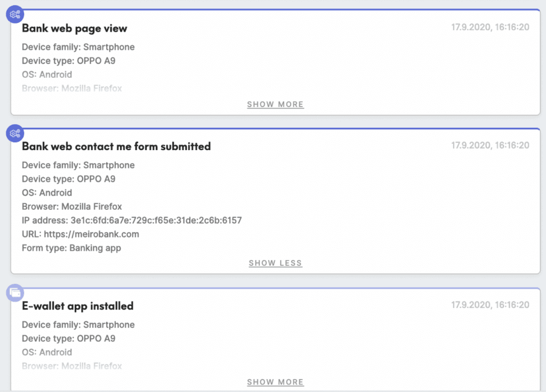Click the timestamp of the contact form event

click(491, 145)
